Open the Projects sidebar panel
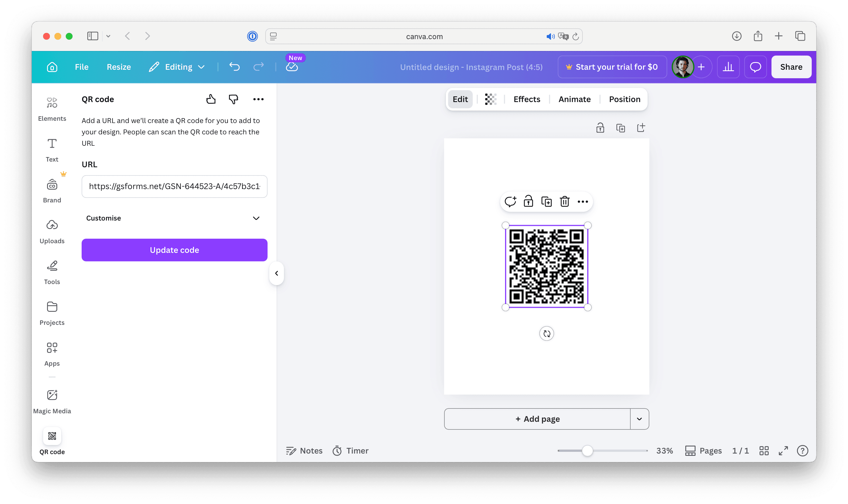The height and width of the screenshot is (504, 848). coord(52,313)
